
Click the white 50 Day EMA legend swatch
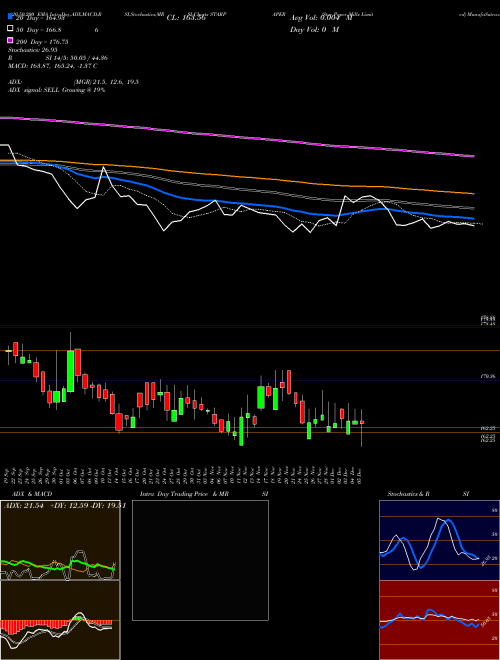point(10,29)
